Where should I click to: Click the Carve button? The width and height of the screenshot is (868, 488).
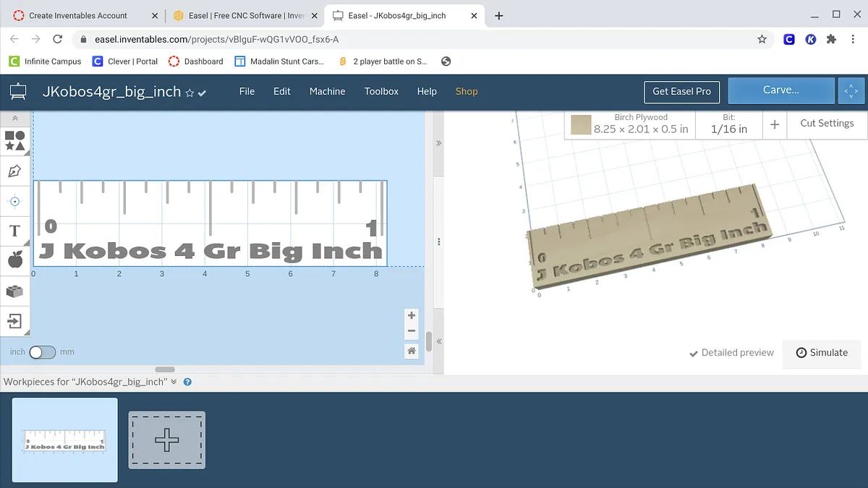tap(780, 90)
